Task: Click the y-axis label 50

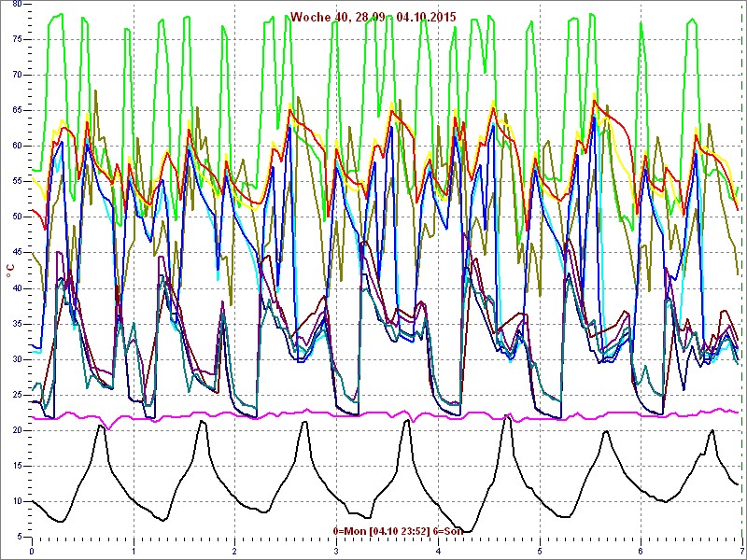Action: click(x=16, y=217)
